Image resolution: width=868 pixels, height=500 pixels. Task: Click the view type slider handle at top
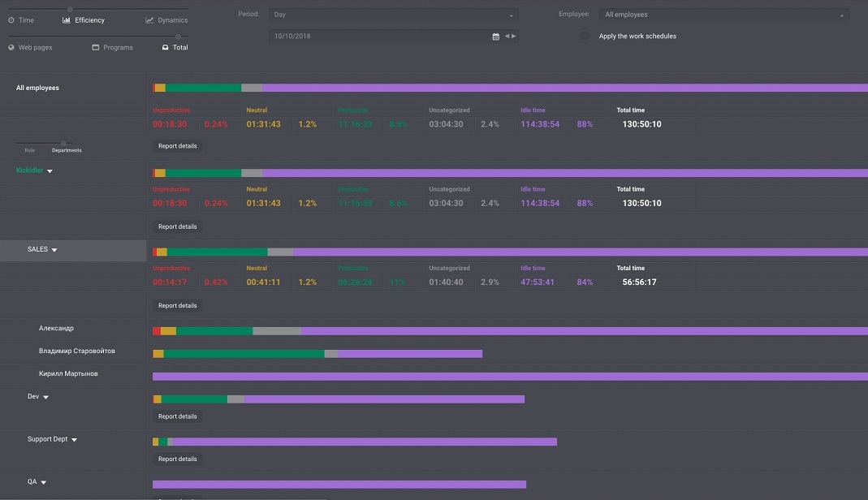pos(70,10)
